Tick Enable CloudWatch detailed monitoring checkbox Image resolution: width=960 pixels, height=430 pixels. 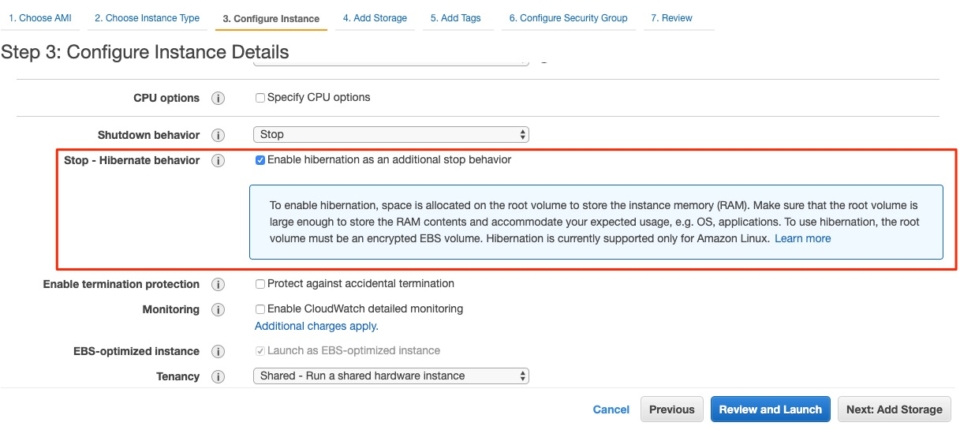(x=260, y=309)
